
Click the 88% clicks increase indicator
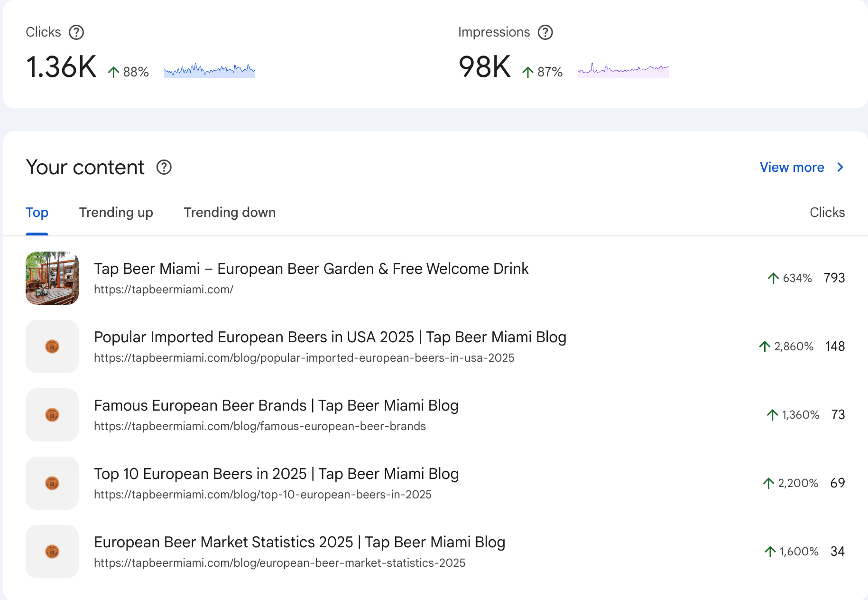[x=128, y=72]
